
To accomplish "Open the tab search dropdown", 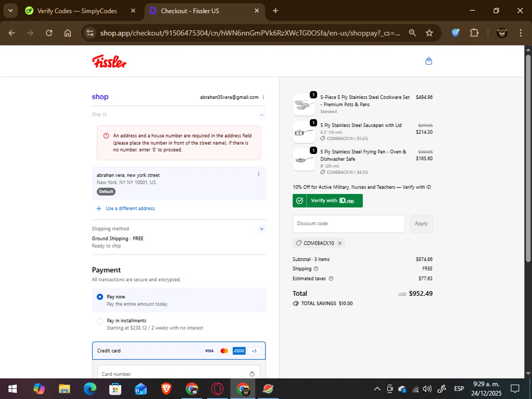I will tap(11, 11).
